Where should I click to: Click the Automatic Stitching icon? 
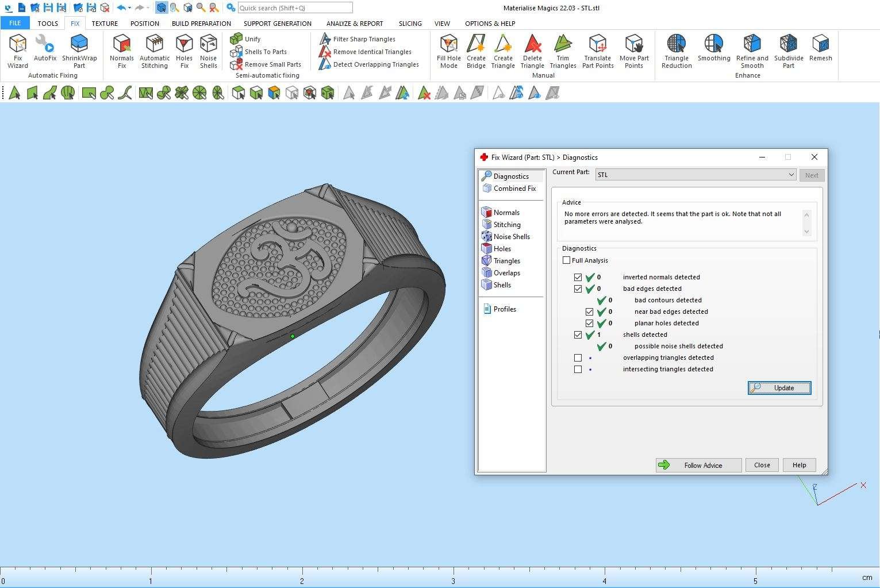(155, 51)
